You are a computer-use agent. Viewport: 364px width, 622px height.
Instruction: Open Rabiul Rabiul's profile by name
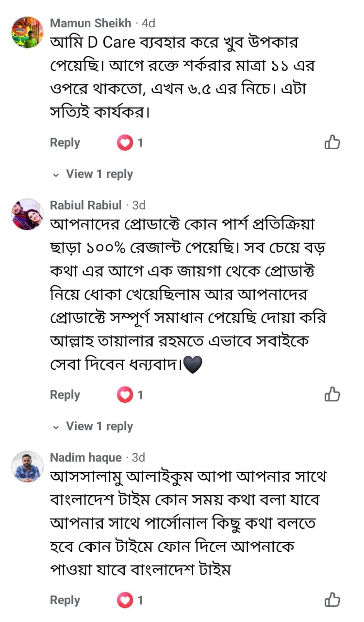[86, 206]
